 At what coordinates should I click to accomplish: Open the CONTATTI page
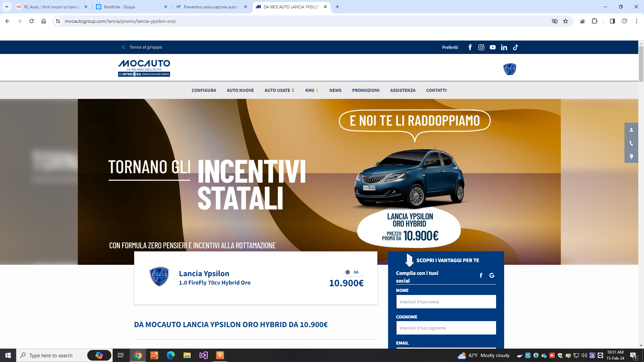tap(436, 90)
